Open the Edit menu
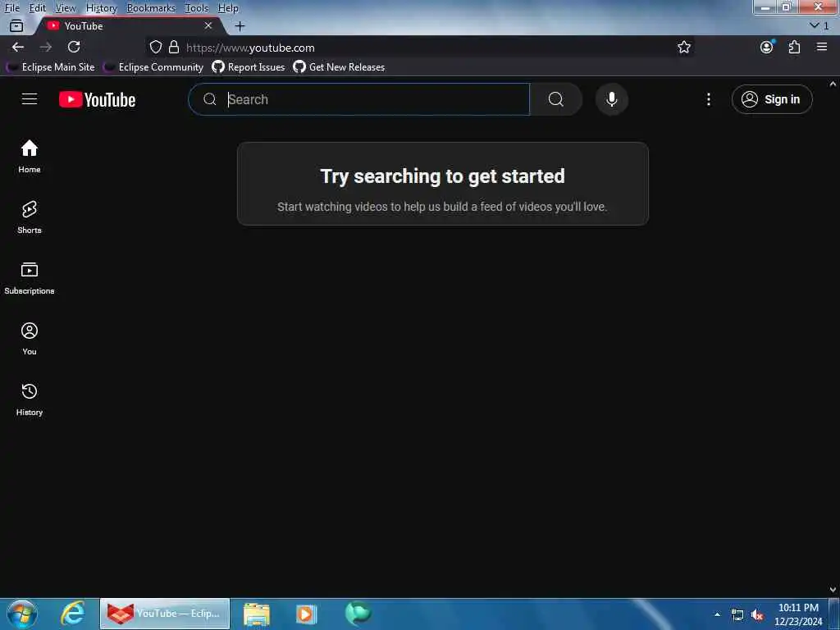Screen dimensions: 840x630 38,8
